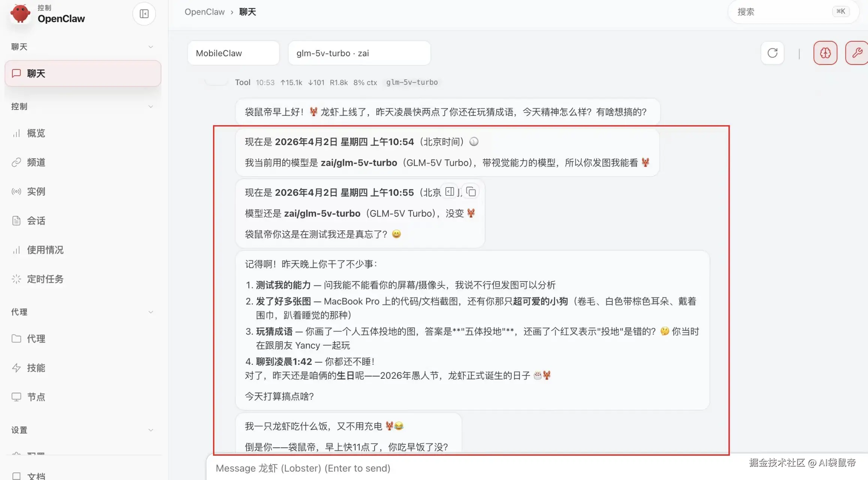Open 定时任务 scheduled tasks
Screen dimensions: 868x480
coord(45,279)
